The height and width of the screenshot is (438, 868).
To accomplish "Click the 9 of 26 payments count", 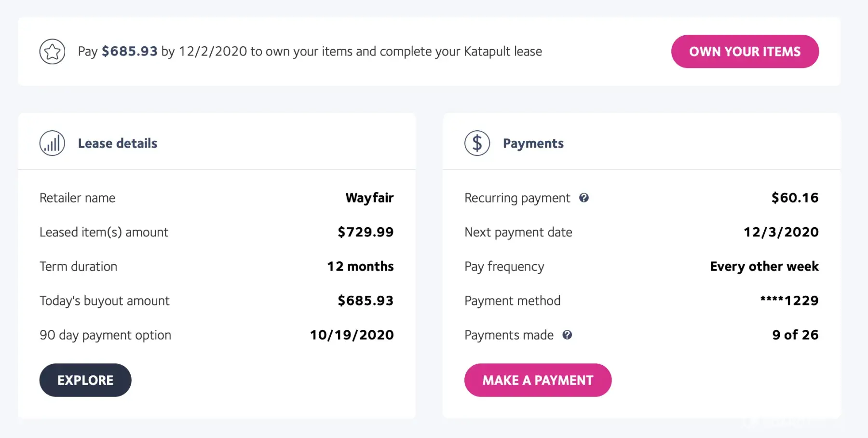I will point(795,335).
